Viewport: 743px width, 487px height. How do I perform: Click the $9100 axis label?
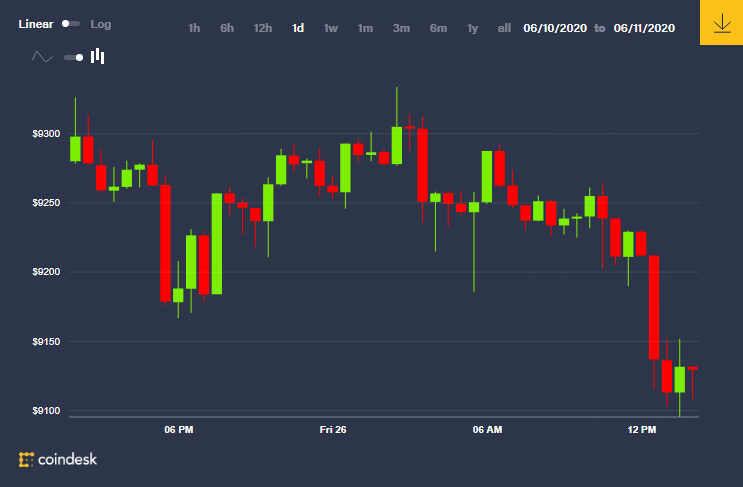(46, 411)
